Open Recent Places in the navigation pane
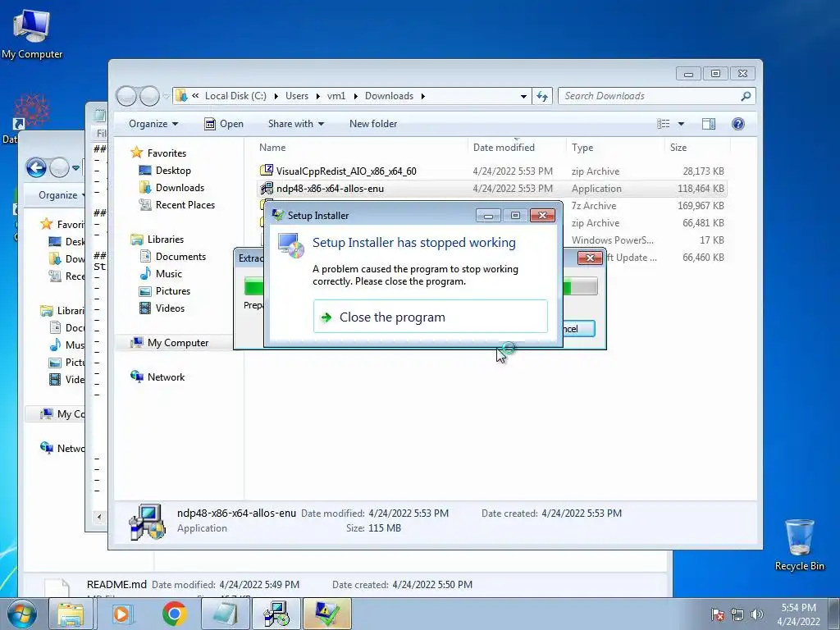 tap(185, 204)
